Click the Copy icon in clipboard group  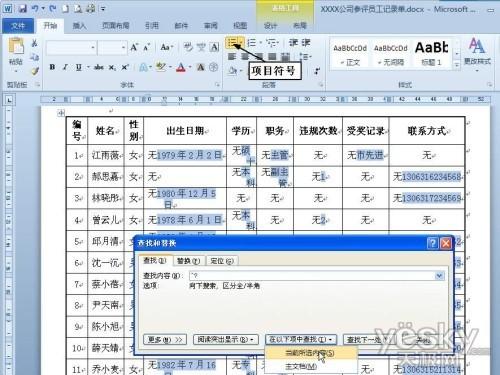[x=34, y=57]
